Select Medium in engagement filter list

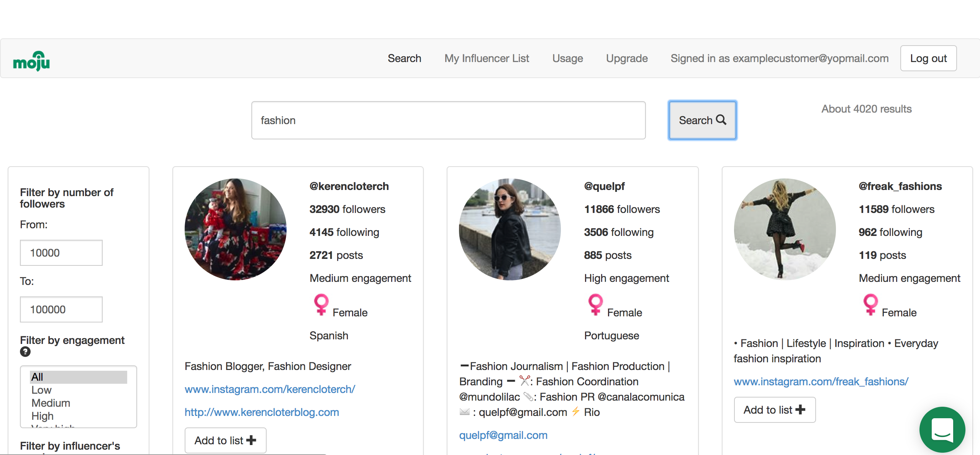coord(51,403)
